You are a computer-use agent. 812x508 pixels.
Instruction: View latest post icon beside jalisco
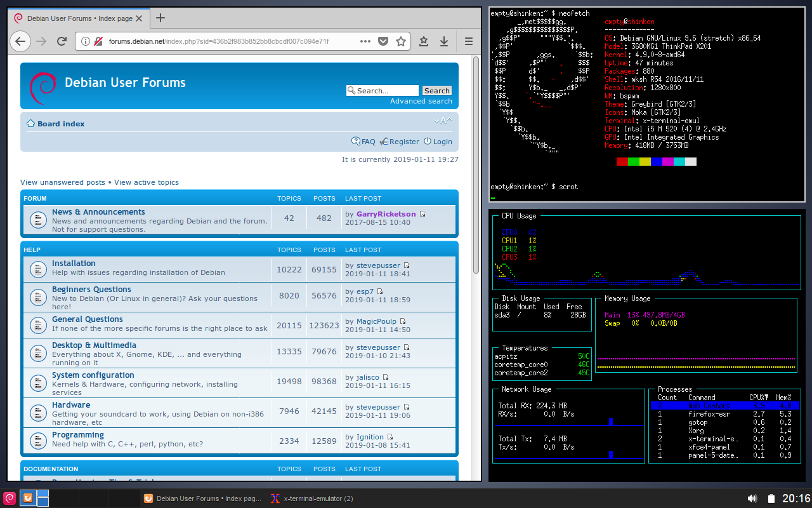coord(385,377)
